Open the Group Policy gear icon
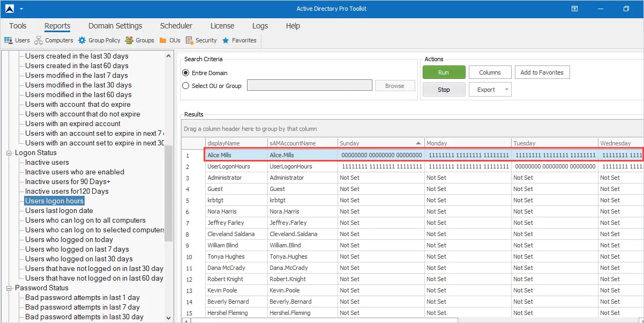This screenshot has width=644, height=323. tap(82, 40)
